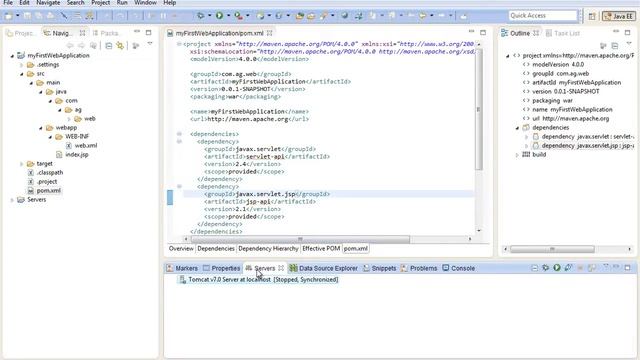Open the File menu
Screen dimensions: 640x360
pos(8,3)
